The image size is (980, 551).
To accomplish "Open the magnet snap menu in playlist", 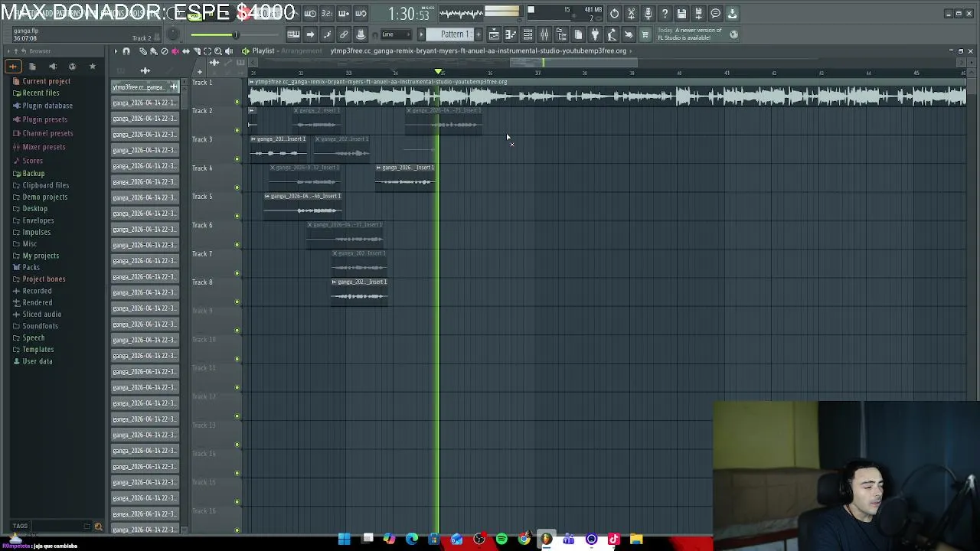I will click(x=126, y=51).
